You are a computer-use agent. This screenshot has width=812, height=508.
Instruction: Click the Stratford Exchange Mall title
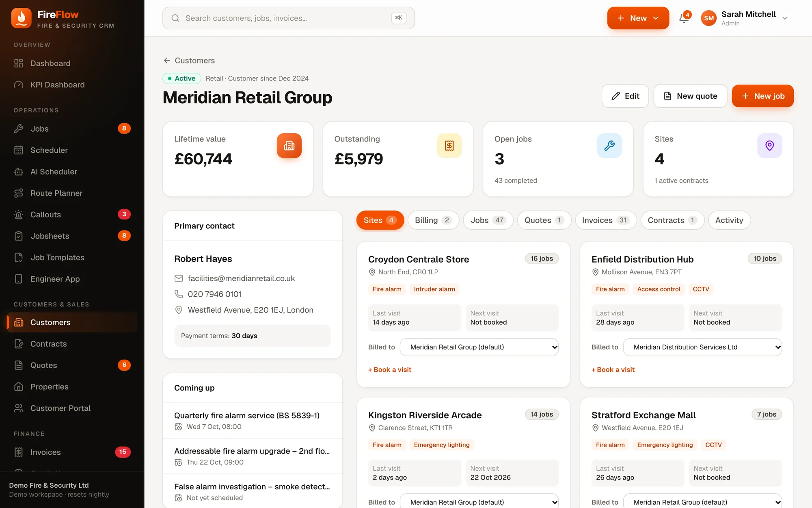tap(644, 415)
